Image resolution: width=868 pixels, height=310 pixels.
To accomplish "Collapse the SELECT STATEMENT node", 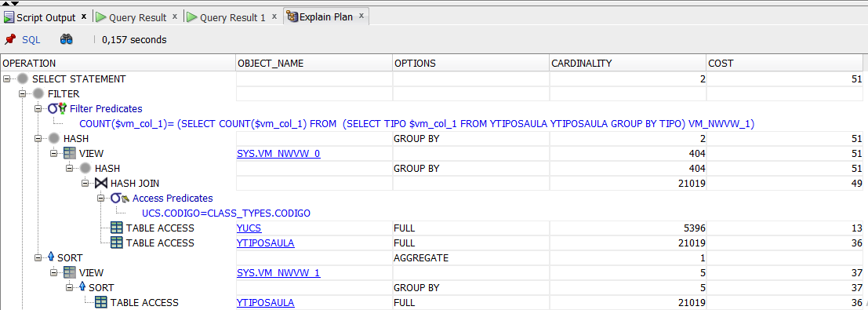I will pos(6,78).
